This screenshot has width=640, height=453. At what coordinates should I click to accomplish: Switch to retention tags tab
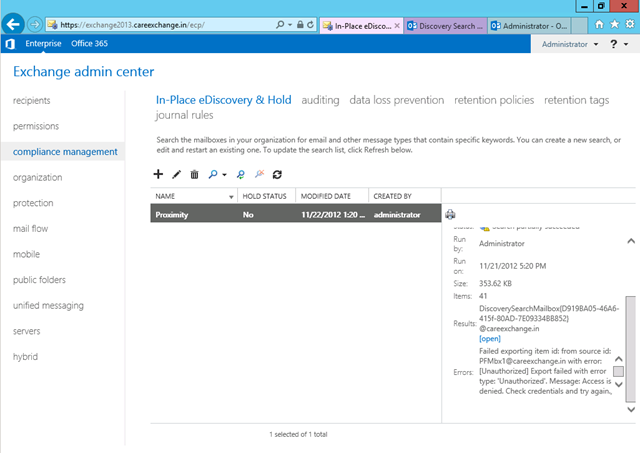(x=576, y=100)
